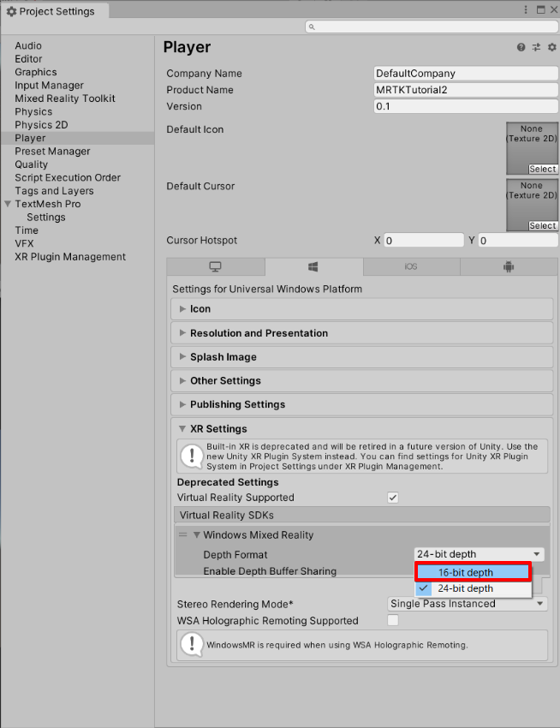This screenshot has width=560, height=728.
Task: Click Cursor Hotspot X field
Action: (x=424, y=241)
